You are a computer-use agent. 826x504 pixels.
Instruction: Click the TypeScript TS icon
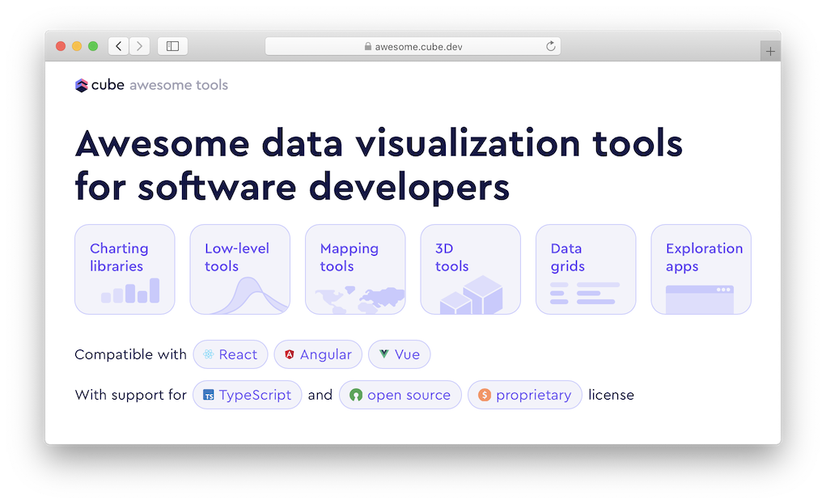pyautogui.click(x=209, y=395)
